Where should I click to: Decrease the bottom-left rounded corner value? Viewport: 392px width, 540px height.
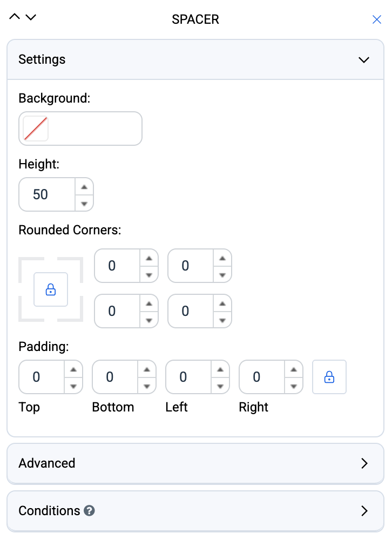coord(149,320)
